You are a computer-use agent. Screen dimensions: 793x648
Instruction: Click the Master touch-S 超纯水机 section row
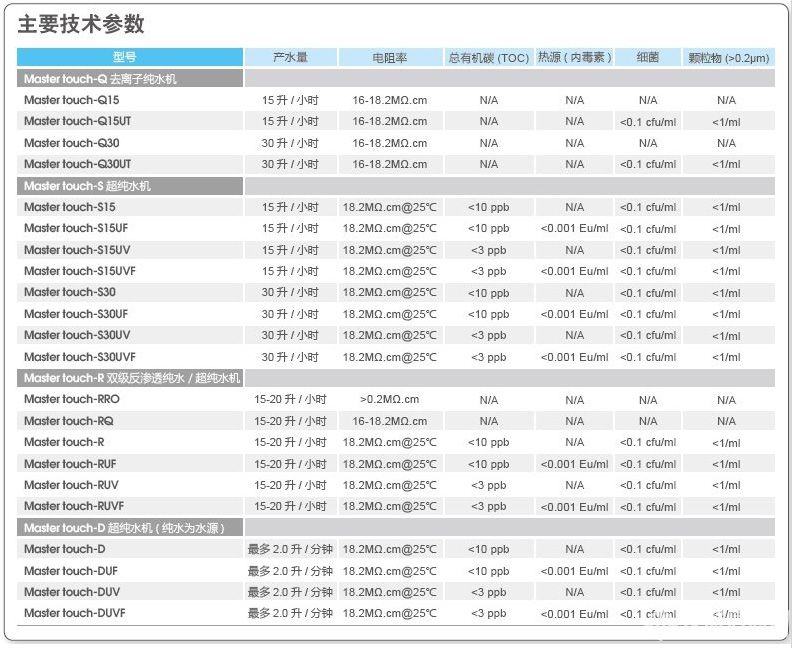click(88, 186)
